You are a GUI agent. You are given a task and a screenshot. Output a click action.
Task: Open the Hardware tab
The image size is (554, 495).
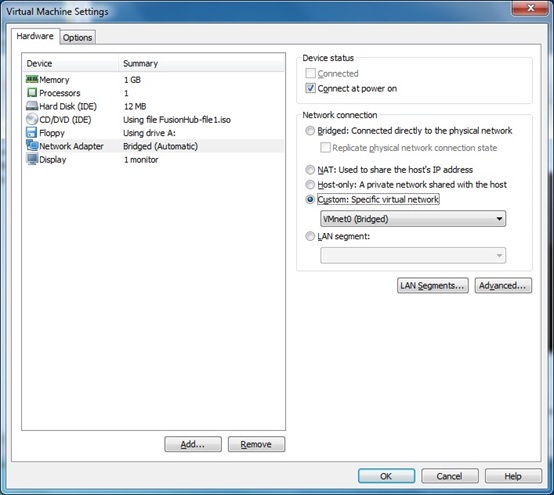(x=35, y=36)
